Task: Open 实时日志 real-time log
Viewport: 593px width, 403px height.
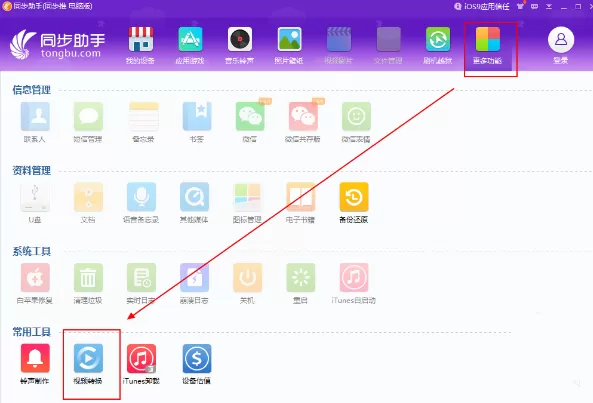Action: point(141,284)
